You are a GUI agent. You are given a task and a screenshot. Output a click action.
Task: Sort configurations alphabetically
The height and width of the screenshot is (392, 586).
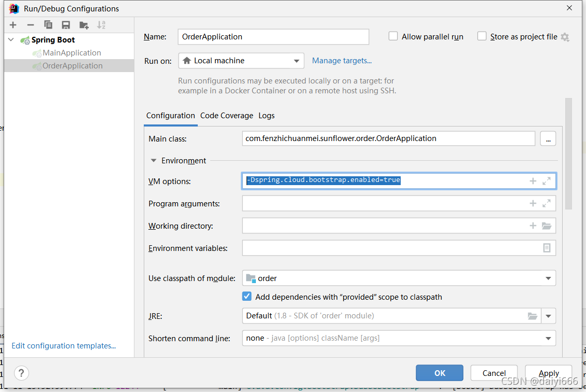[x=101, y=25]
